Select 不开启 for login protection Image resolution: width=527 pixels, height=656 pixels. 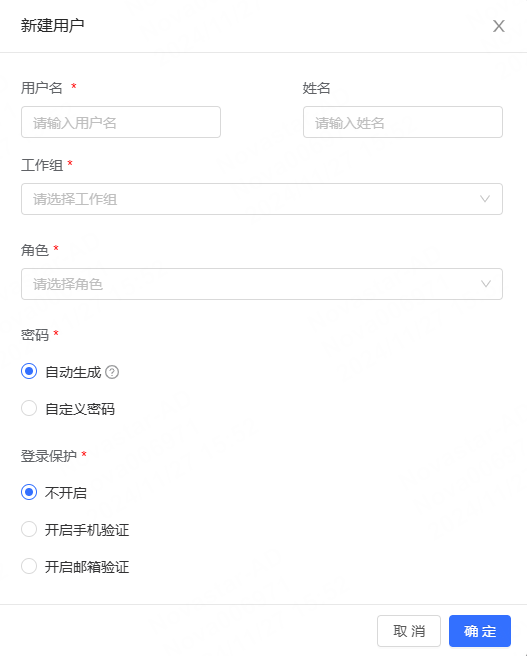point(29,492)
